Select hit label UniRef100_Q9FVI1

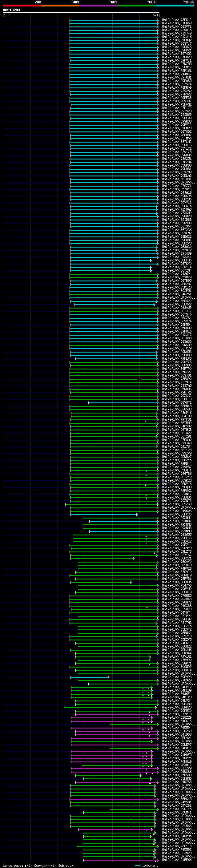pos(177,61)
